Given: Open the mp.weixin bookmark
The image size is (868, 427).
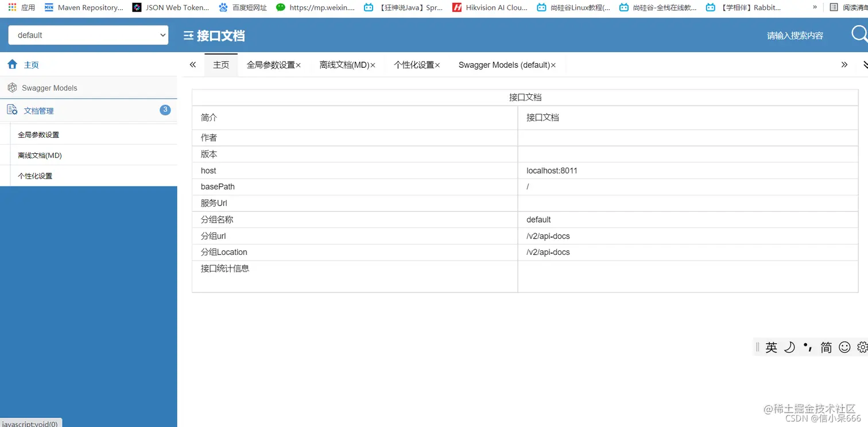Looking at the screenshot, I should [x=316, y=7].
